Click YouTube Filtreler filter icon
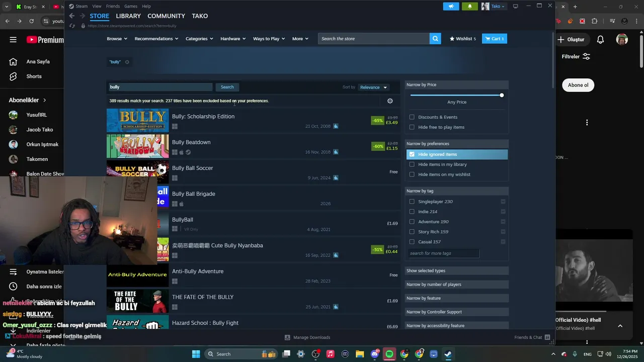The width and height of the screenshot is (644, 362). [x=586, y=57]
